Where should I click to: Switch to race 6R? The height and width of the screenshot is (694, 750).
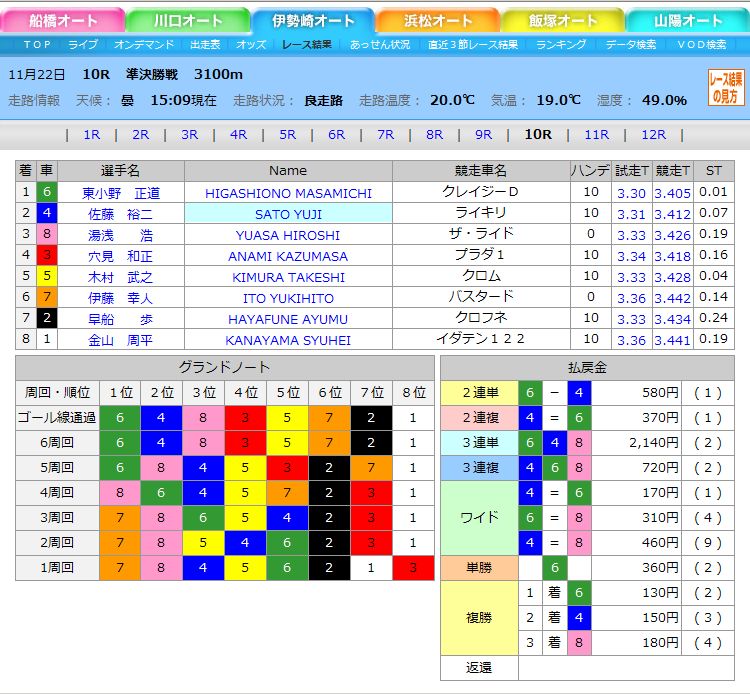336,135
